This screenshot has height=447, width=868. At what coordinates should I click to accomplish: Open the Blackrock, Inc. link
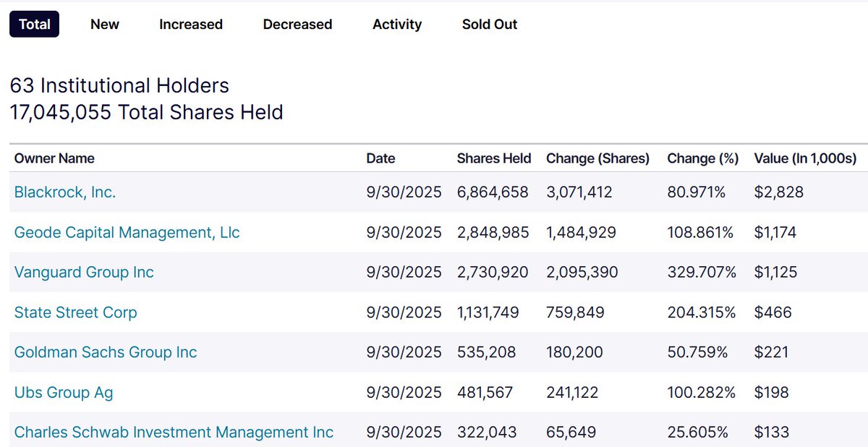[x=65, y=192]
